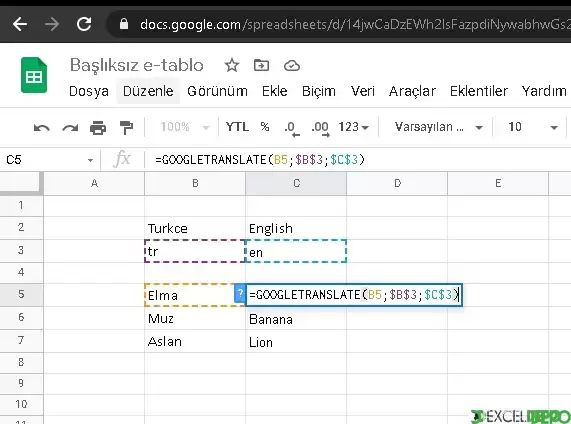The height and width of the screenshot is (424, 571).
Task: Reload the page with the refresh icon
Action: click(x=84, y=24)
